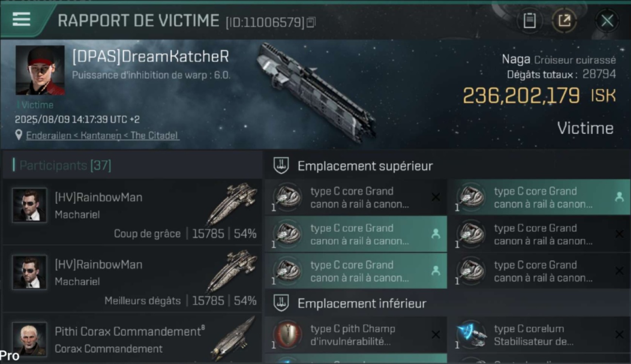Copy the kill report ID icon

tap(311, 22)
